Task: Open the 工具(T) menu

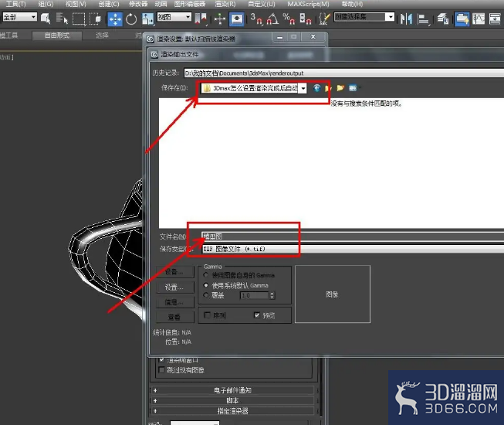Action: tap(15, 4)
